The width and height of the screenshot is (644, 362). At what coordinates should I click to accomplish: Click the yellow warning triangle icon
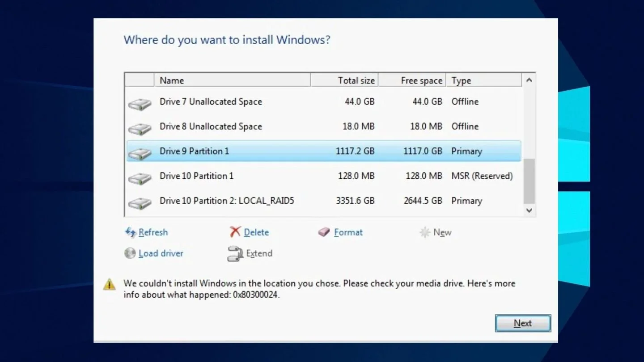point(109,284)
